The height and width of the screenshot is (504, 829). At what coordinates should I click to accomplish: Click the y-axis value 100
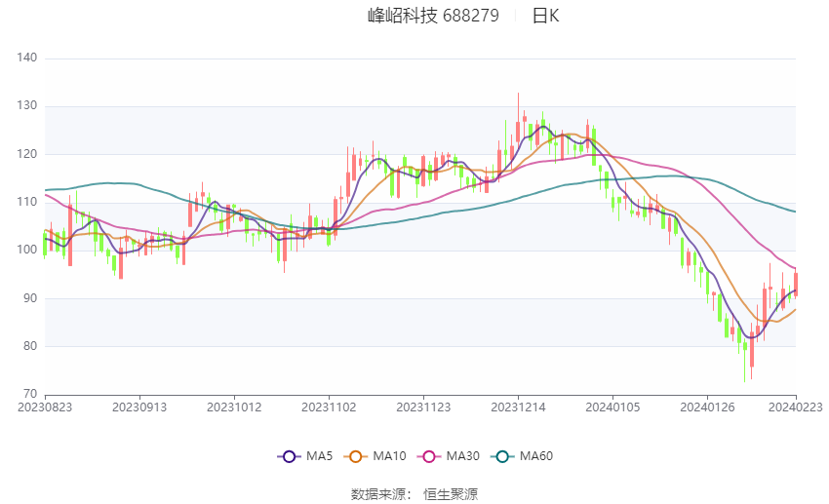coord(27,250)
